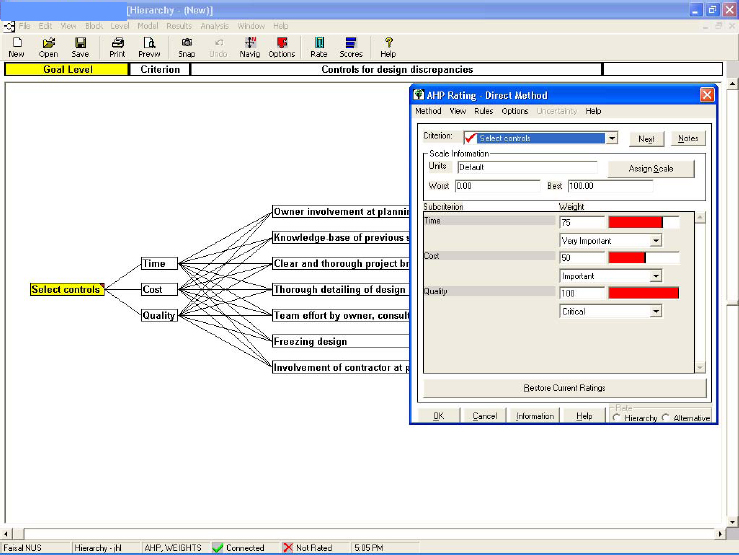Screen dimensions: 739x555
Task: Click the Time weight field showing 75
Action: [582, 222]
